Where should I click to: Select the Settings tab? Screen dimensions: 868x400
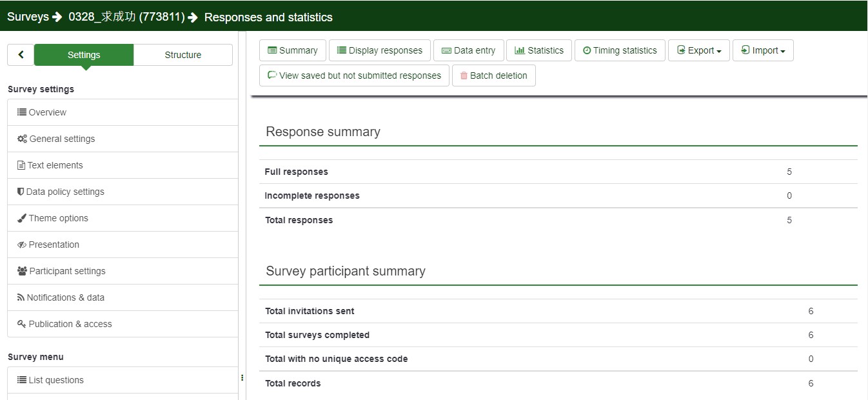(x=84, y=55)
